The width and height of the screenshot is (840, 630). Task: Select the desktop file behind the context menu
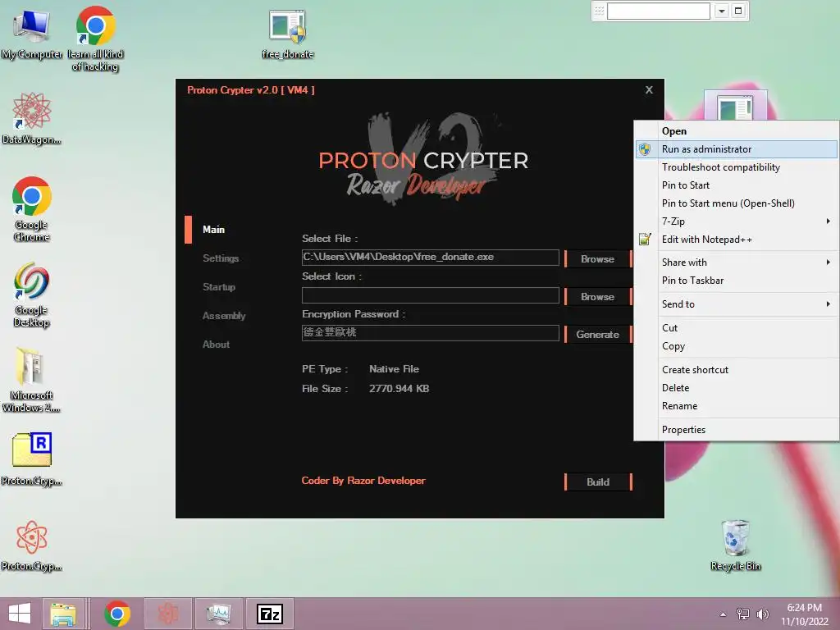tap(736, 105)
